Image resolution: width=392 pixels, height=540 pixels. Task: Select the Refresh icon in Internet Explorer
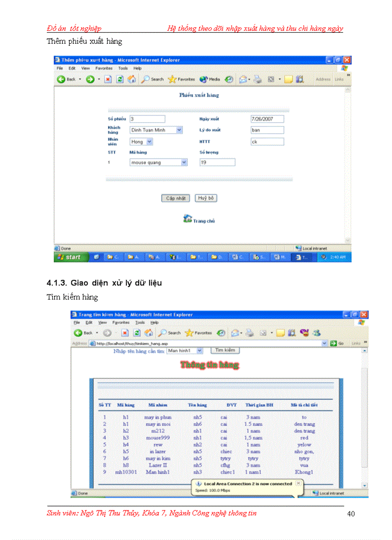pyautogui.click(x=119, y=79)
